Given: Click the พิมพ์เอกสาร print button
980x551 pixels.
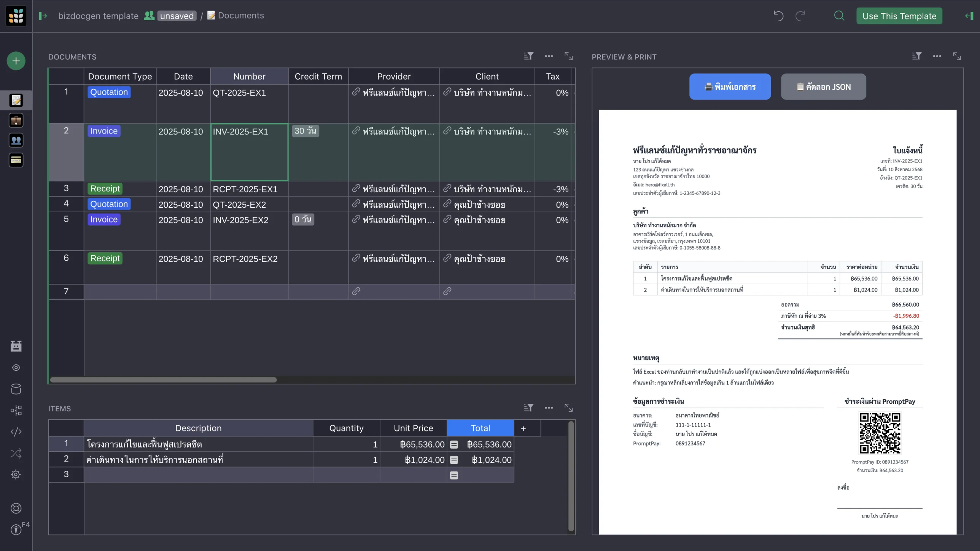Looking at the screenshot, I should point(729,87).
